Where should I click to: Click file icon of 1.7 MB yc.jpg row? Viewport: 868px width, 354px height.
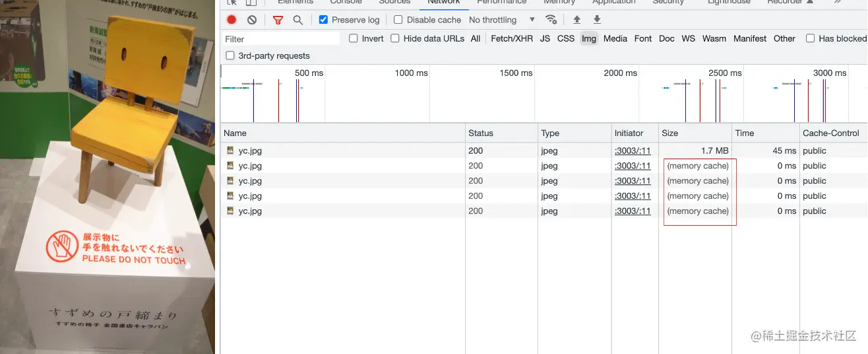pos(230,151)
